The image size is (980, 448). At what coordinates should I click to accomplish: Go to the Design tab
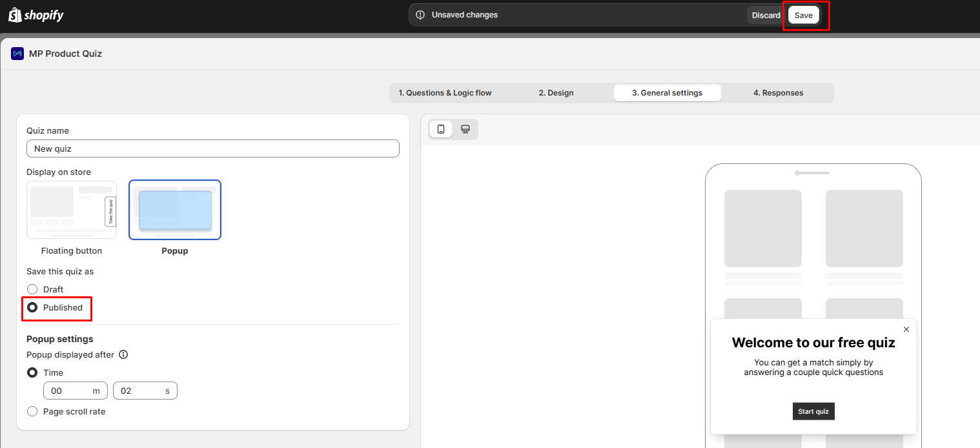click(x=556, y=93)
